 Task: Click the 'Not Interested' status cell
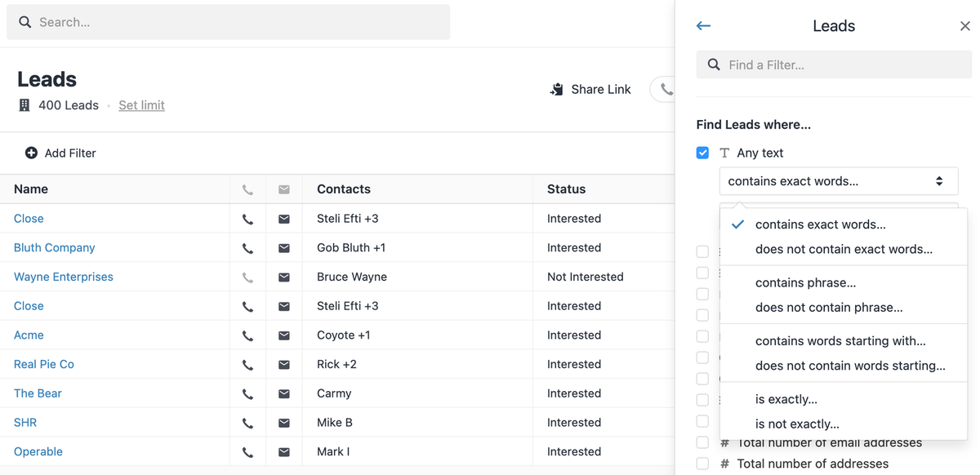586,277
